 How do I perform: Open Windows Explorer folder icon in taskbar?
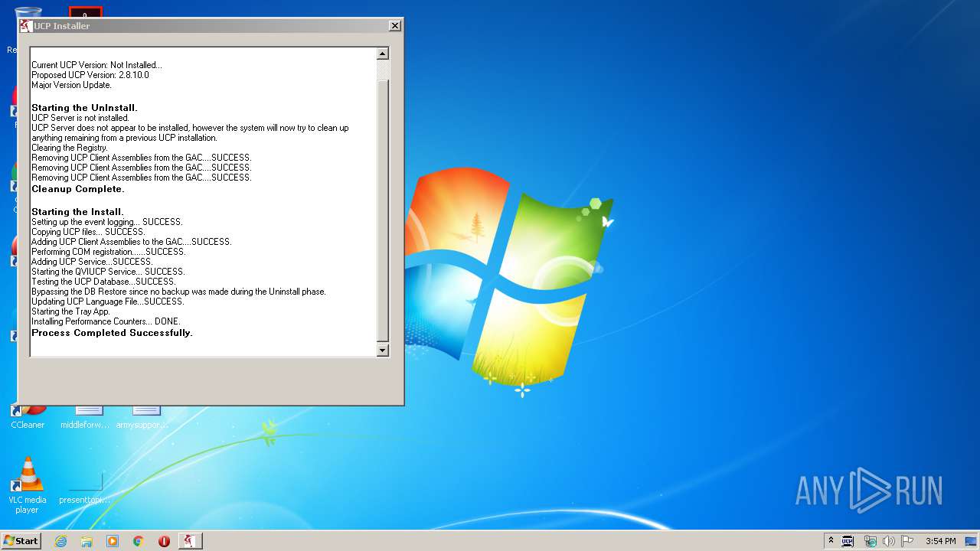(87, 541)
